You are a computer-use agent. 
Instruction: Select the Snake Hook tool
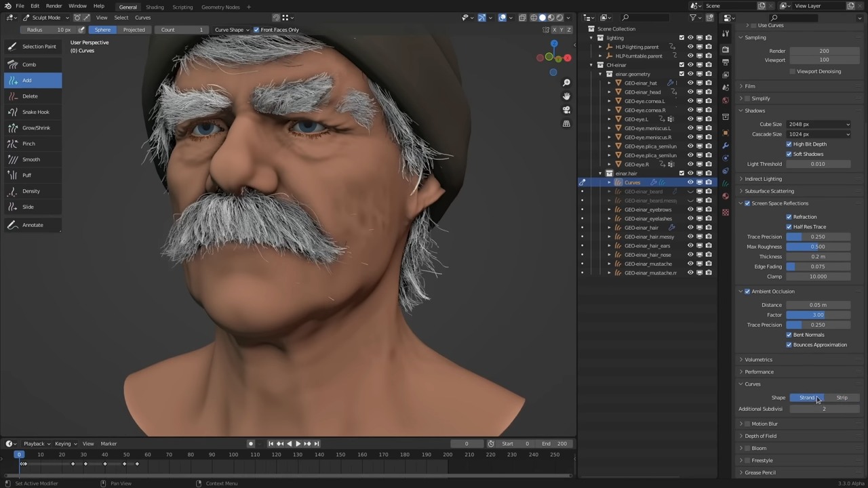pyautogui.click(x=35, y=112)
